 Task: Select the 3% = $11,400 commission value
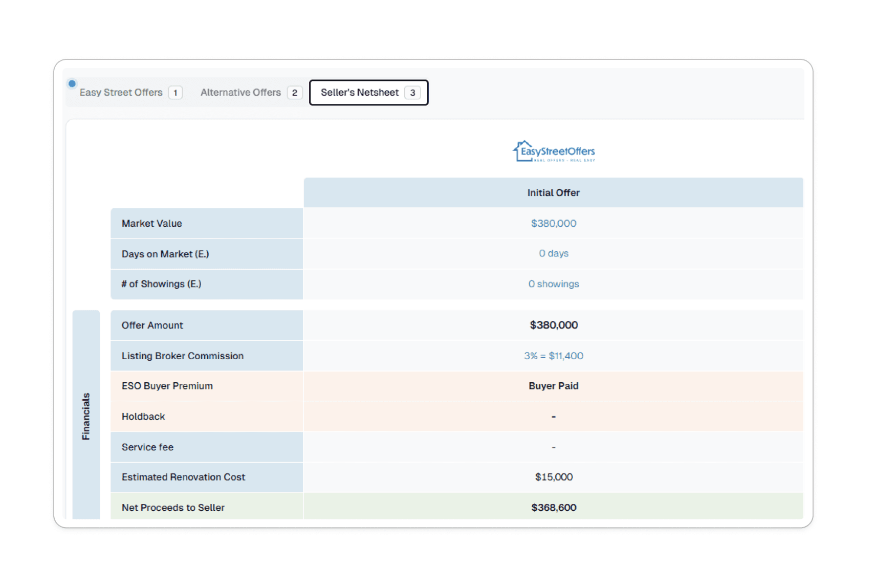553,356
